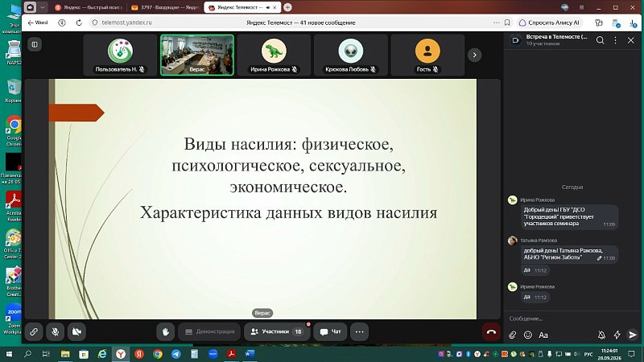
Task: Click Ирина Рожкова greeting message bubble
Action: coord(569,216)
